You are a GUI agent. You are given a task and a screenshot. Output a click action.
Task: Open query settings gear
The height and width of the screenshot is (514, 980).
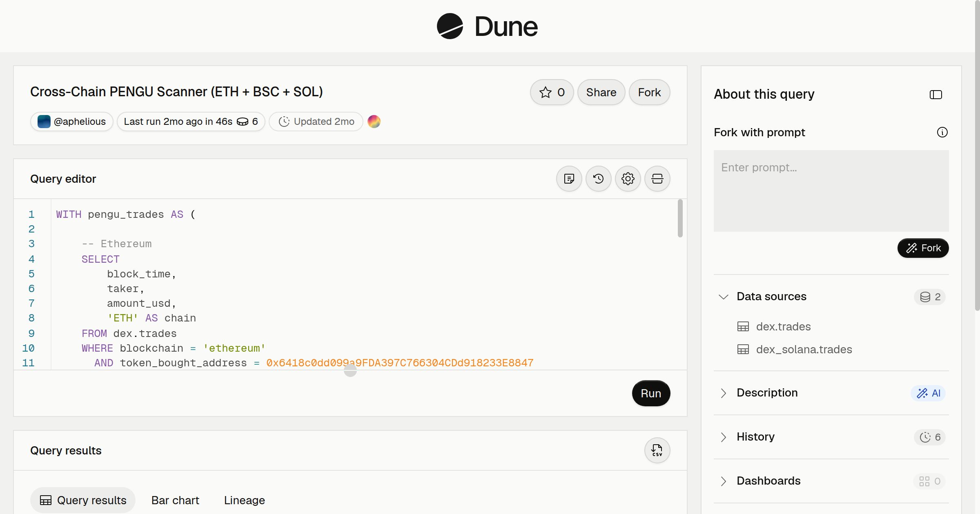[628, 179]
